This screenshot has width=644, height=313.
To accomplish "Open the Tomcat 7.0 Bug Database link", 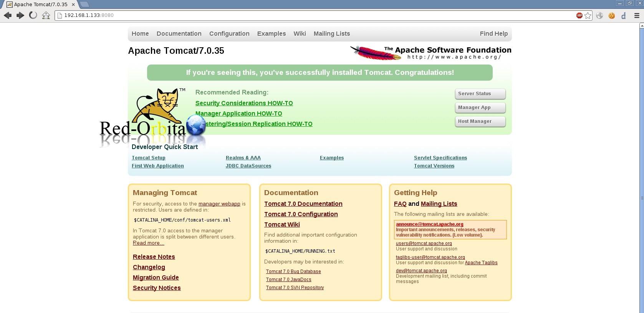I will point(293,272).
